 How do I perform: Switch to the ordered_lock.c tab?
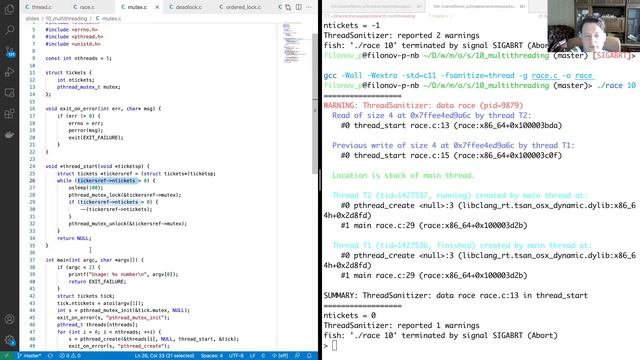244,7
